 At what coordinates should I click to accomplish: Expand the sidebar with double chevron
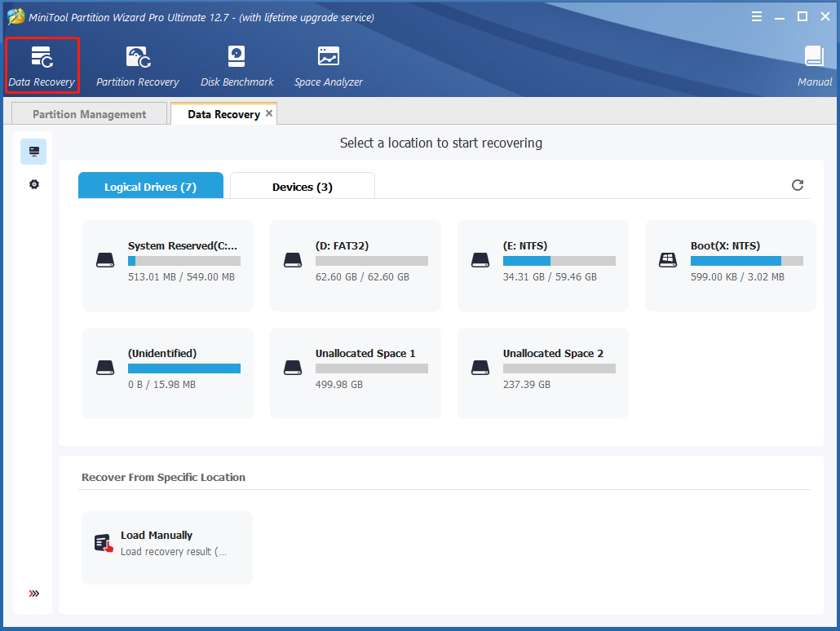33,593
